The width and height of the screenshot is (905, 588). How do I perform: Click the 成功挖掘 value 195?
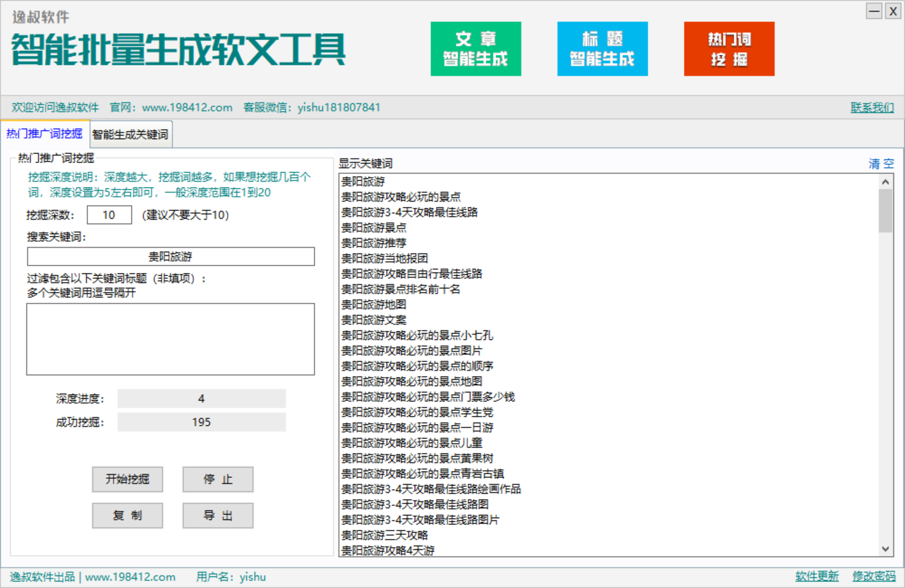[202, 422]
